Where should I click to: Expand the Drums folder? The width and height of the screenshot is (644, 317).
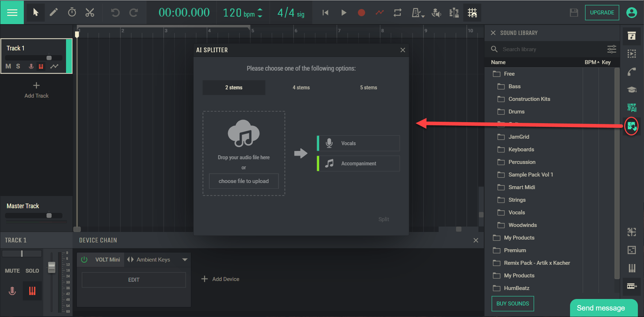click(516, 112)
